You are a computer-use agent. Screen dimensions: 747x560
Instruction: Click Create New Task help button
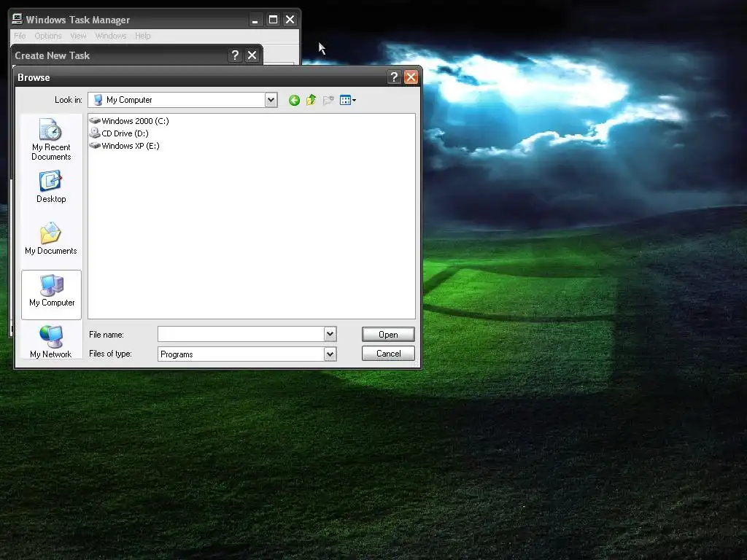pos(235,55)
